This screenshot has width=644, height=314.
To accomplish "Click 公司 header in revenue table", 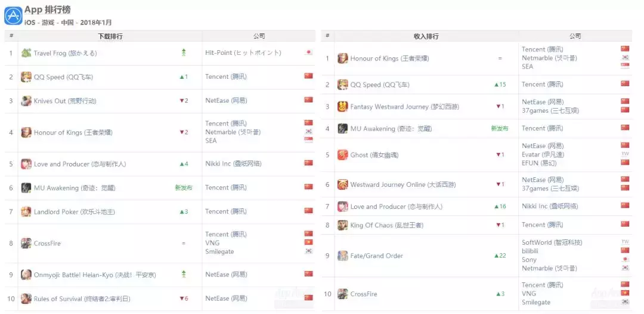I will [x=575, y=36].
